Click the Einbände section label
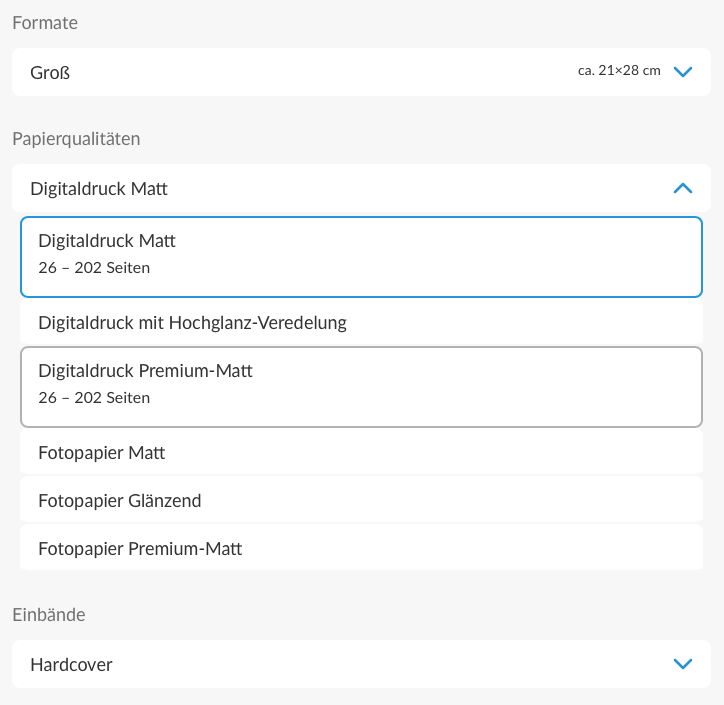Image resolution: width=724 pixels, height=705 pixels. 49,615
